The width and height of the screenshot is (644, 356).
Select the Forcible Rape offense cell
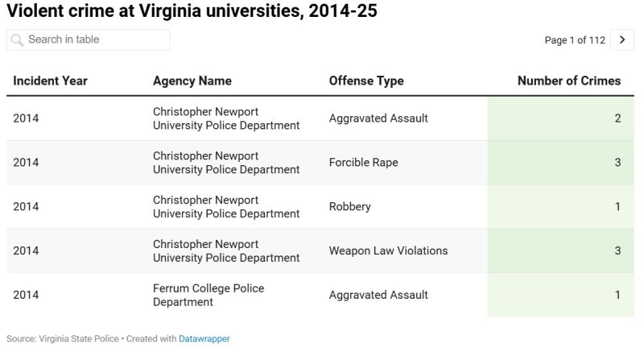tap(363, 163)
